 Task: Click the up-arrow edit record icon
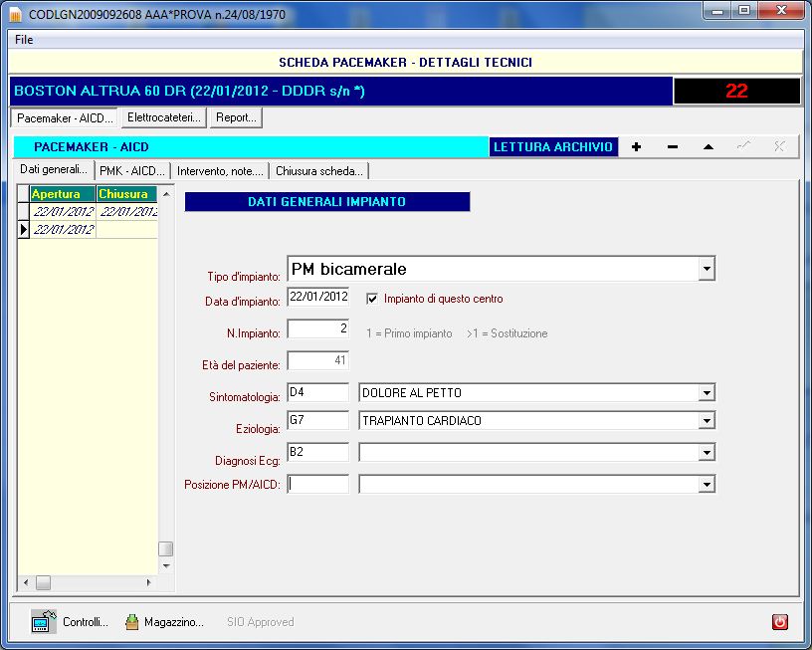709,147
